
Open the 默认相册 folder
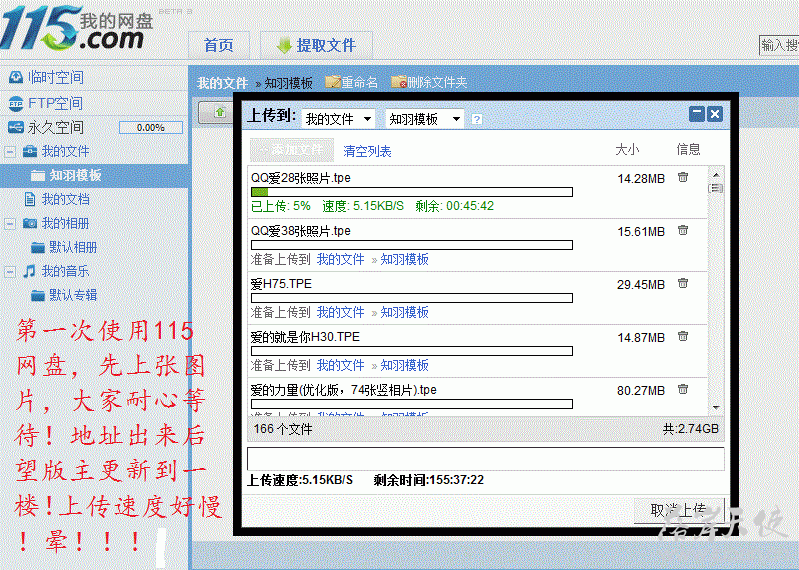tap(73, 247)
